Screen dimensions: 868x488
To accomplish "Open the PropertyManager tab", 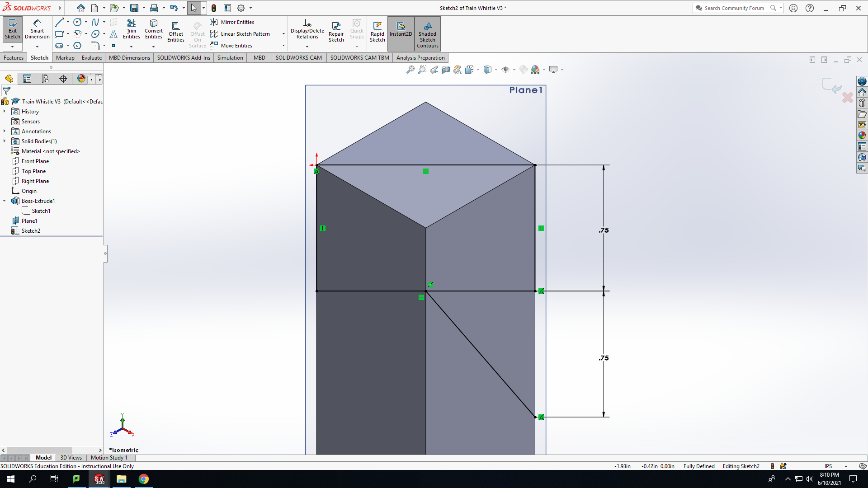I will coord(27,79).
